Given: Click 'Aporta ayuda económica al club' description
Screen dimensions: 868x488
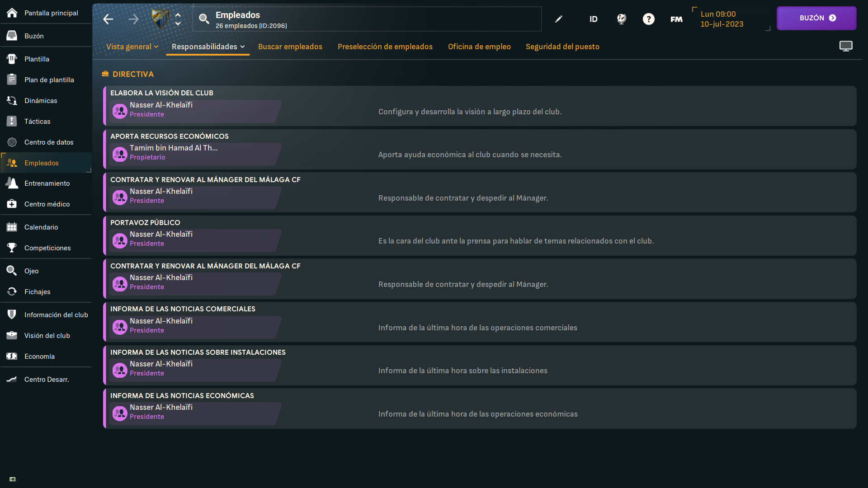Looking at the screenshot, I should tap(470, 155).
